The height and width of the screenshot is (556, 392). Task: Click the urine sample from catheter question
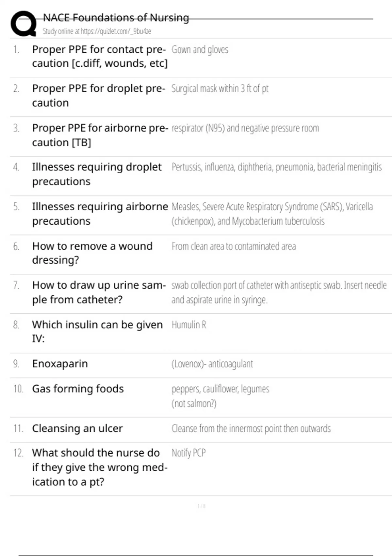point(99,292)
